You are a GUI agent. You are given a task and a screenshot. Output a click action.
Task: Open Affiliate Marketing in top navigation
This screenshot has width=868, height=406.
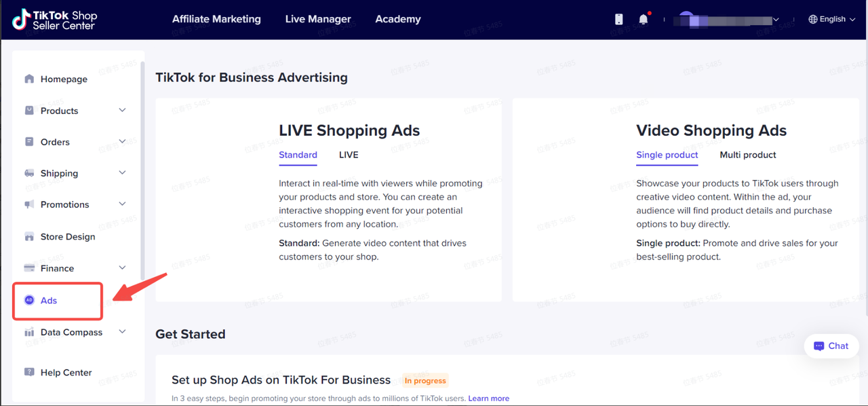pyautogui.click(x=216, y=19)
